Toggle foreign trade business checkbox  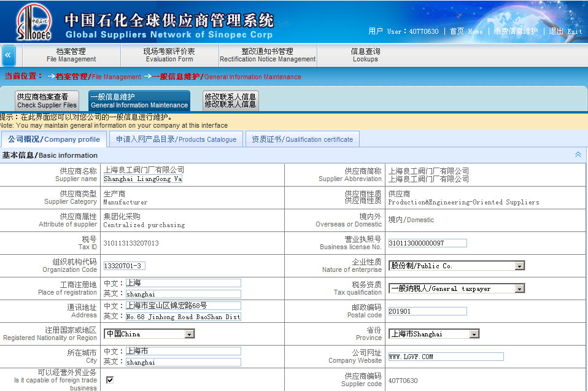[x=110, y=380]
